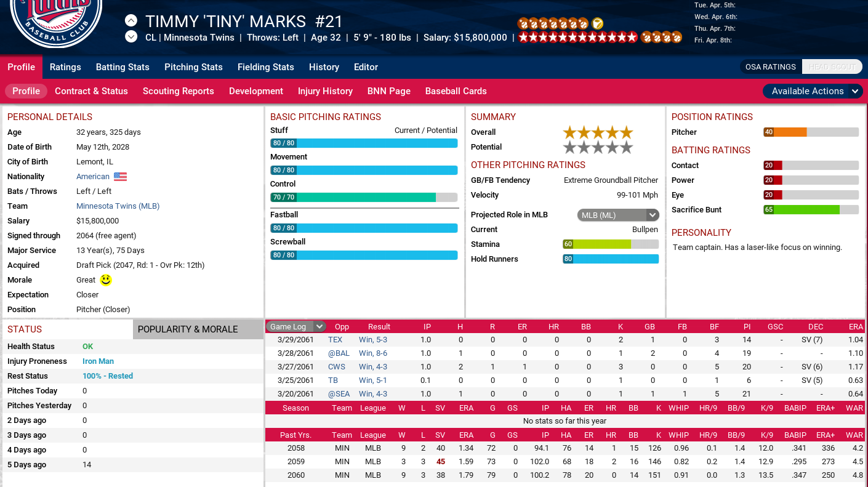Click the Minnesota Twins team logo
Viewport: 868px width, 487px height.
(x=56, y=22)
